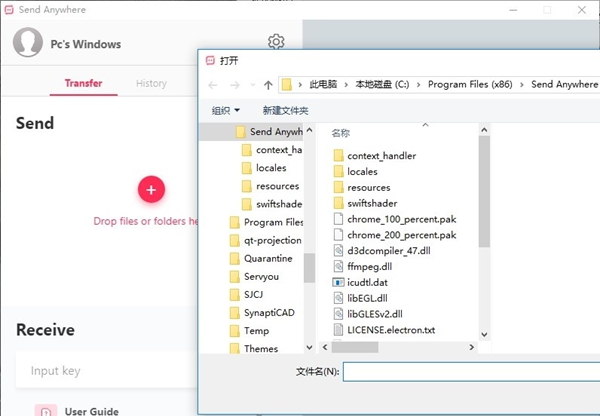
Task: Select Servyou folder in tree
Action: point(254,276)
